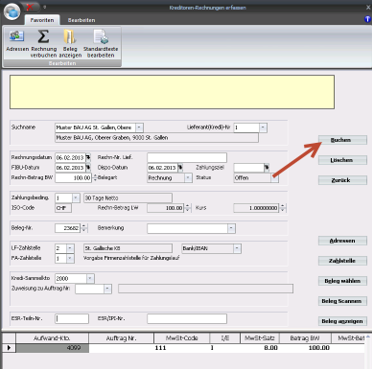Click the Beleg wählen button
The image size is (372, 369).
pos(342,281)
